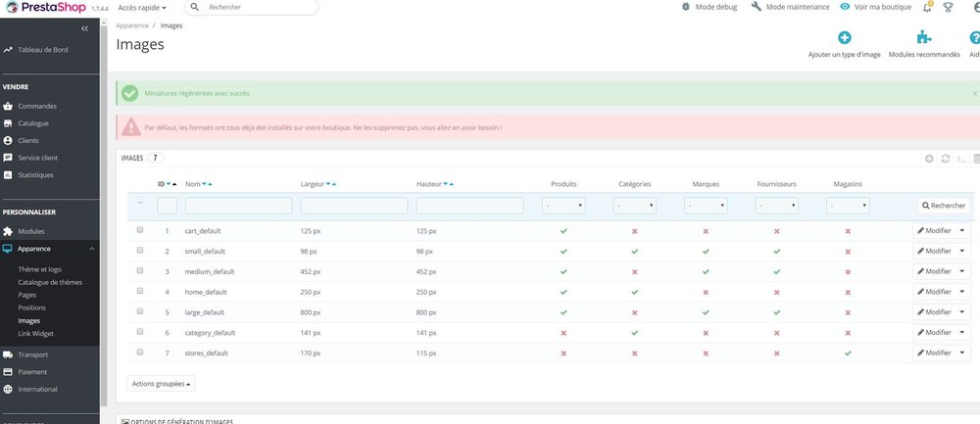Open Modules in the sidebar
The height and width of the screenshot is (424, 980).
click(31, 231)
